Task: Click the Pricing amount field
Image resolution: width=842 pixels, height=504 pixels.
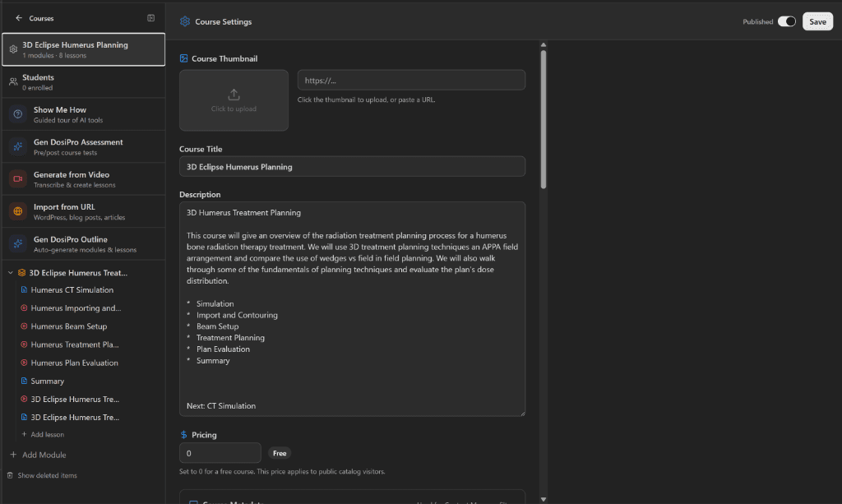Action: tap(220, 453)
